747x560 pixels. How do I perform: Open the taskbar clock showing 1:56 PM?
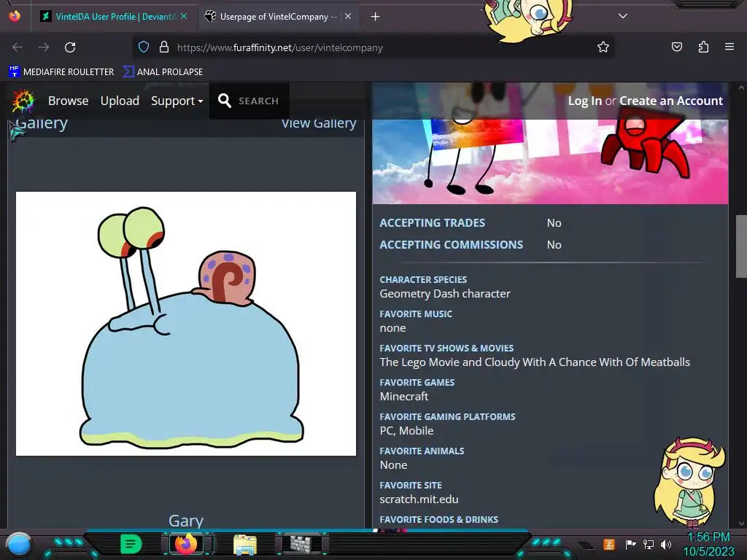[x=709, y=544]
